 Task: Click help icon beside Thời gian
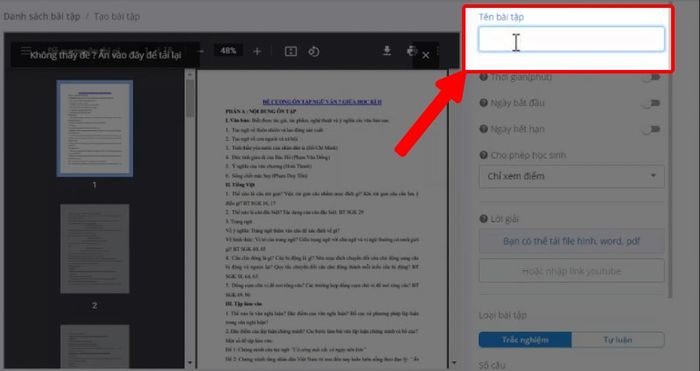tap(483, 77)
